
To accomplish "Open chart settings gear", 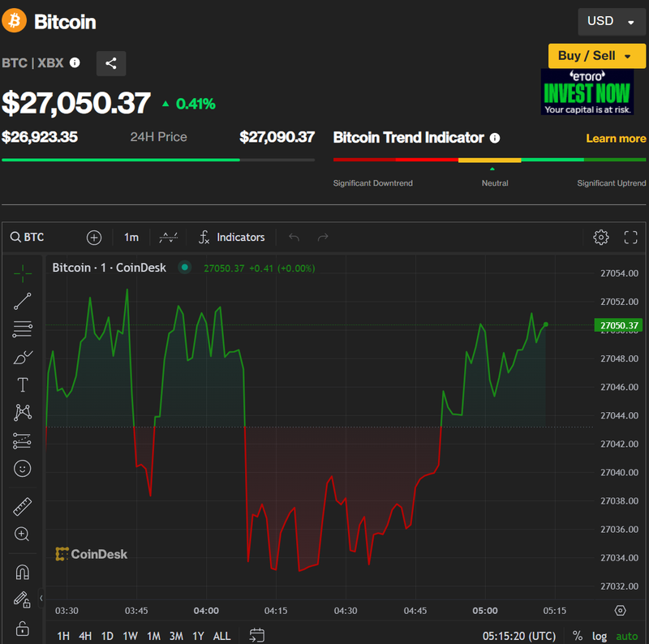I will pos(601,237).
